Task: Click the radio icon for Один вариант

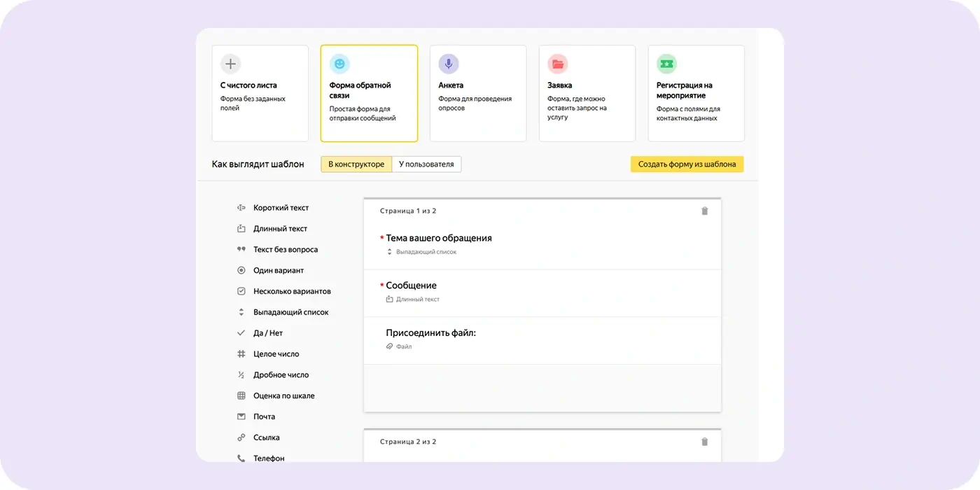Action: coord(241,270)
